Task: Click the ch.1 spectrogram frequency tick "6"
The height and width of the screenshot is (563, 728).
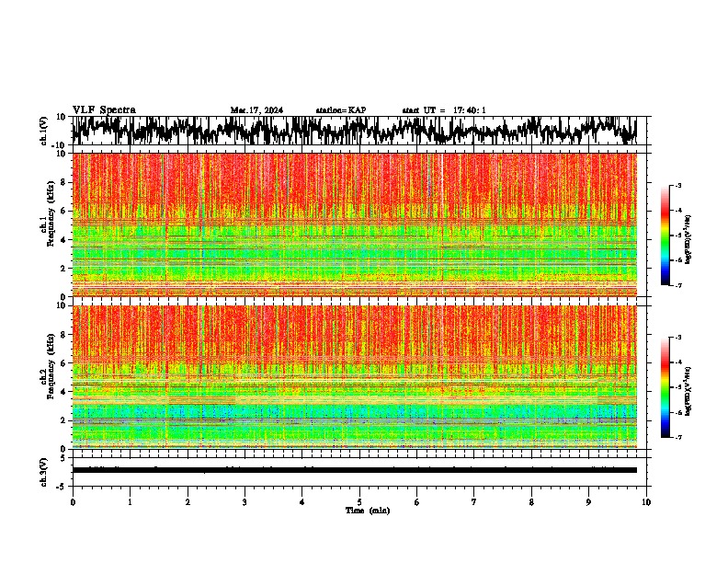Action: tap(63, 211)
